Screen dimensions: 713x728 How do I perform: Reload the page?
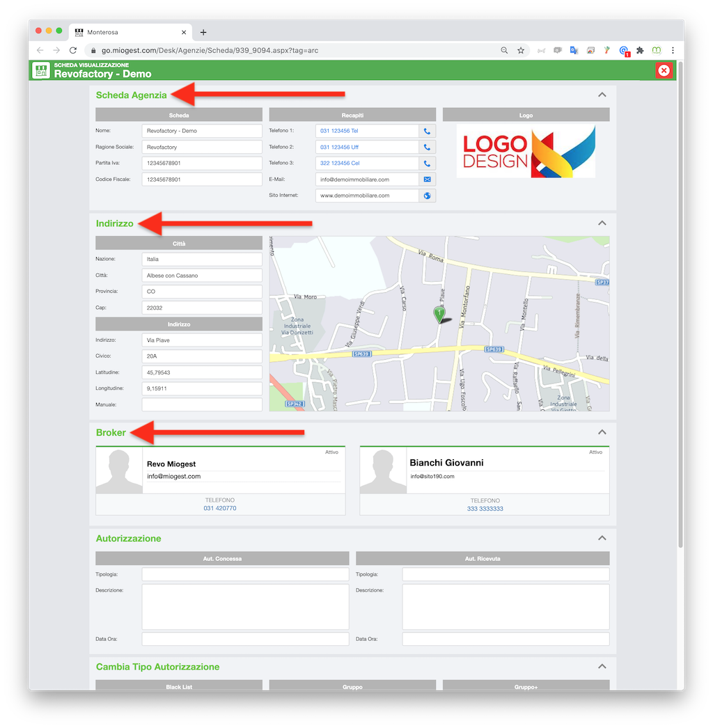tap(73, 50)
